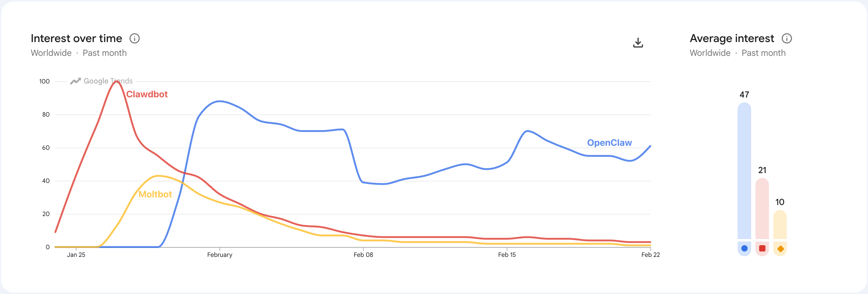Click the Google Trends logo watermark
Viewport: 868px width, 294px height.
[x=101, y=81]
